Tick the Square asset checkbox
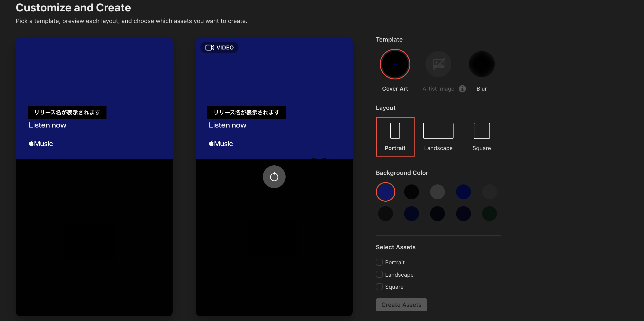The height and width of the screenshot is (321, 644). pos(379,286)
